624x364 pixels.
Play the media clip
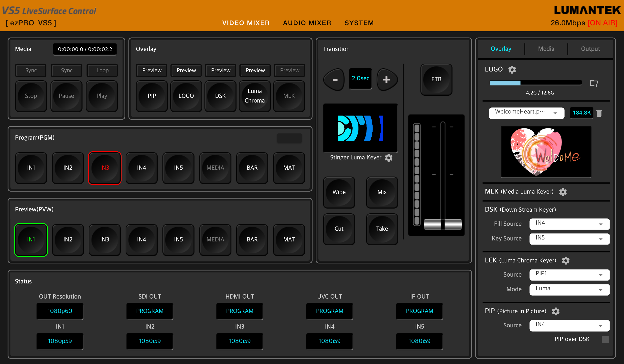click(x=102, y=96)
